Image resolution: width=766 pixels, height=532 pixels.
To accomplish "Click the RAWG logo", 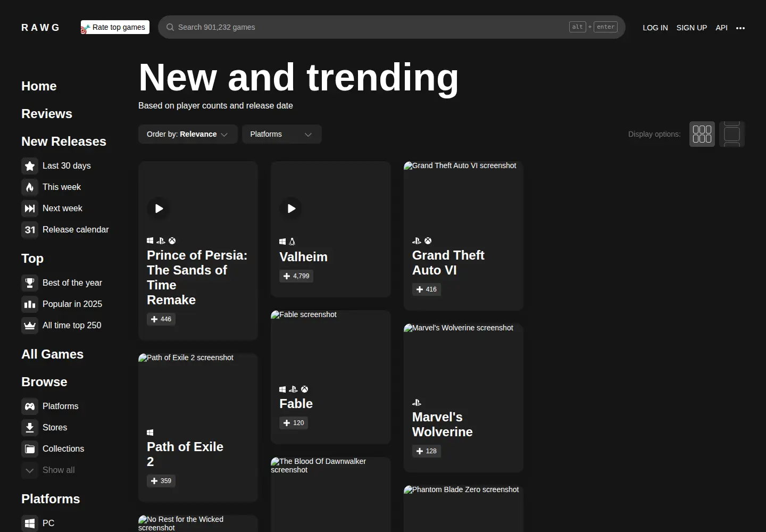I will [x=40, y=28].
